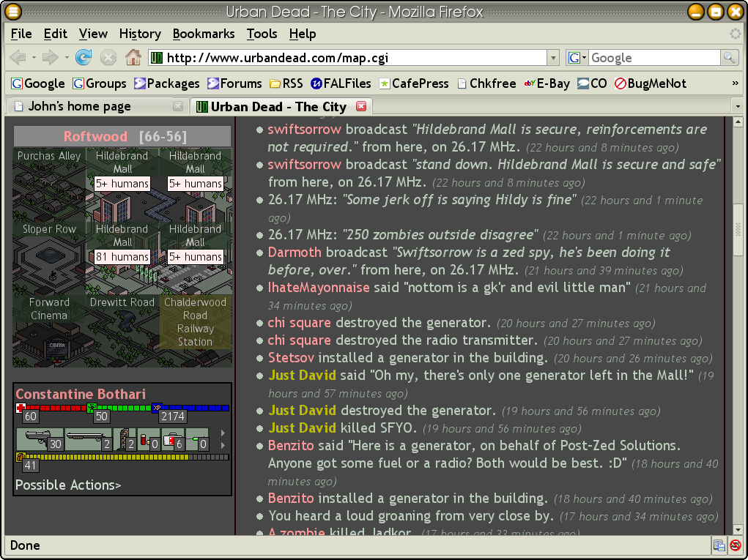Click the first aid kit item

coord(173,439)
